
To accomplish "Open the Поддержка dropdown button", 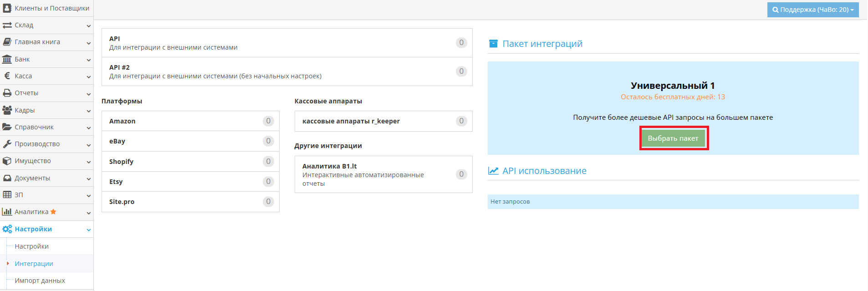I will pos(812,10).
